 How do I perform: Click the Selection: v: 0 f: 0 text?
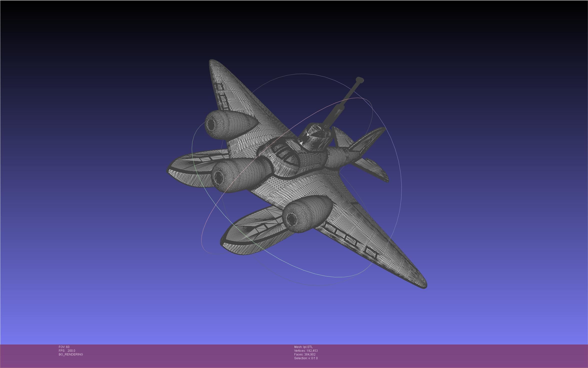pyautogui.click(x=306, y=358)
